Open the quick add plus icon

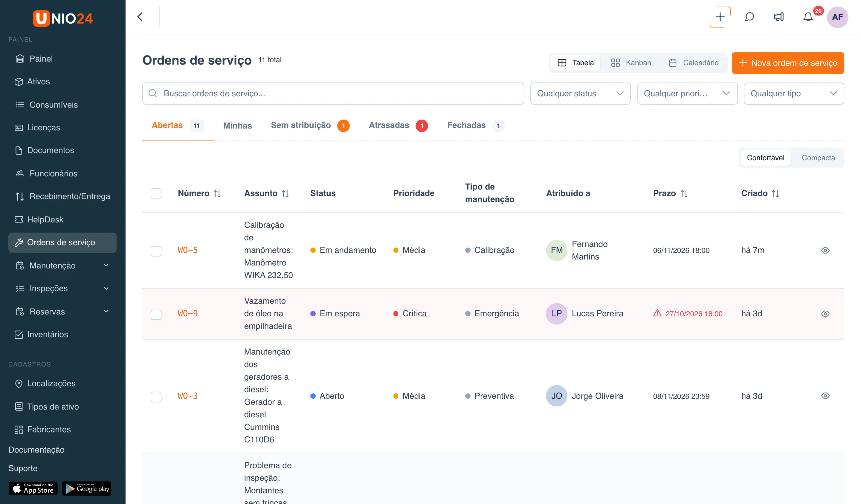coord(720,17)
